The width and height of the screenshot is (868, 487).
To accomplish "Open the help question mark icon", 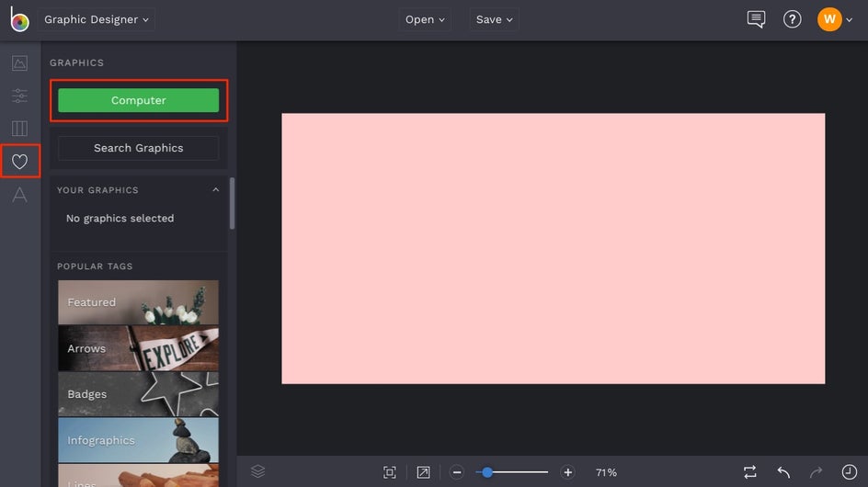I will 793,19.
